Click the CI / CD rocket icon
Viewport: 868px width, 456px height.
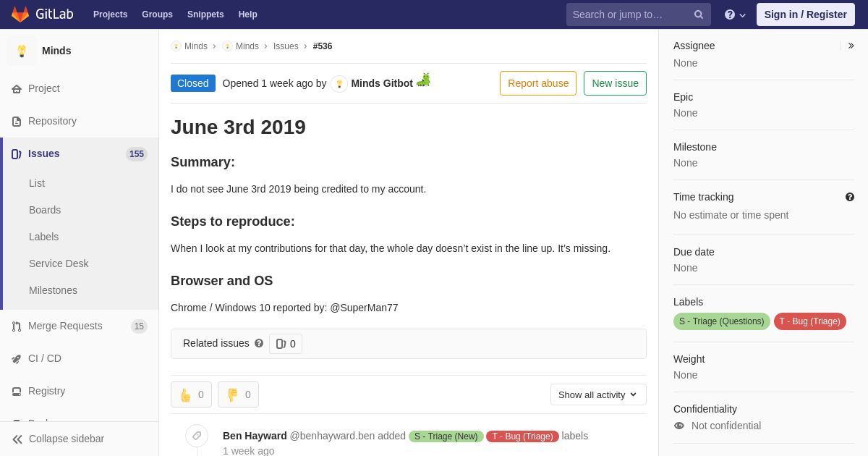click(x=17, y=359)
